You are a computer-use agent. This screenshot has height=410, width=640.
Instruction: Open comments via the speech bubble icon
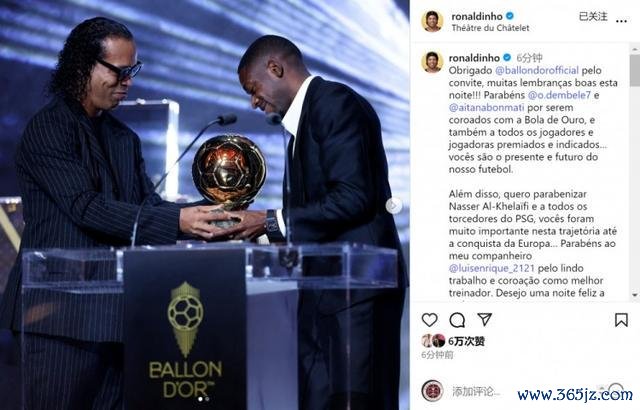point(457,320)
